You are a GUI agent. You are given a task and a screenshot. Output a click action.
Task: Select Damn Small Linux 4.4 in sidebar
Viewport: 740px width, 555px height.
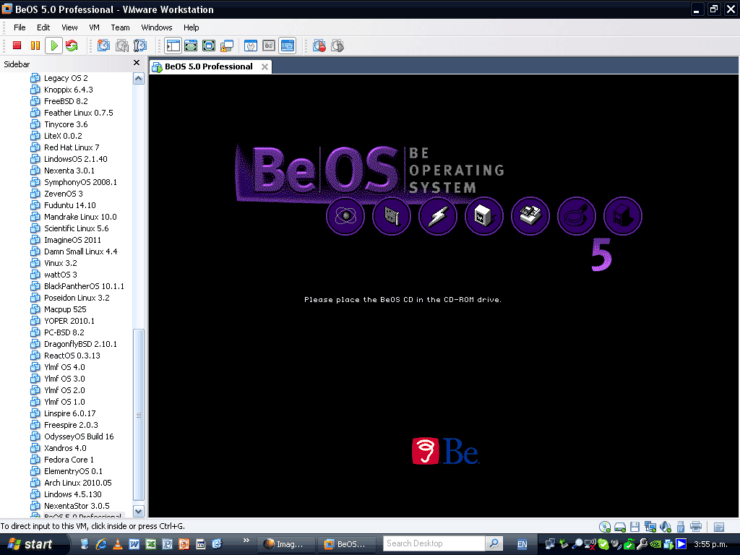click(81, 252)
